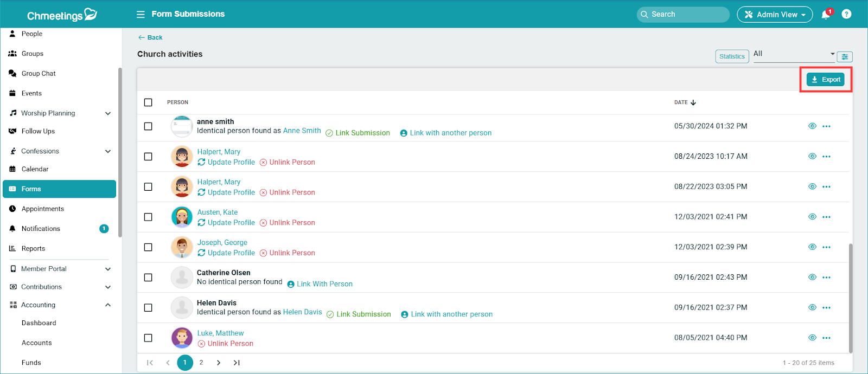Open Appointments from the sidebar
868x374 pixels.
[x=42, y=209]
